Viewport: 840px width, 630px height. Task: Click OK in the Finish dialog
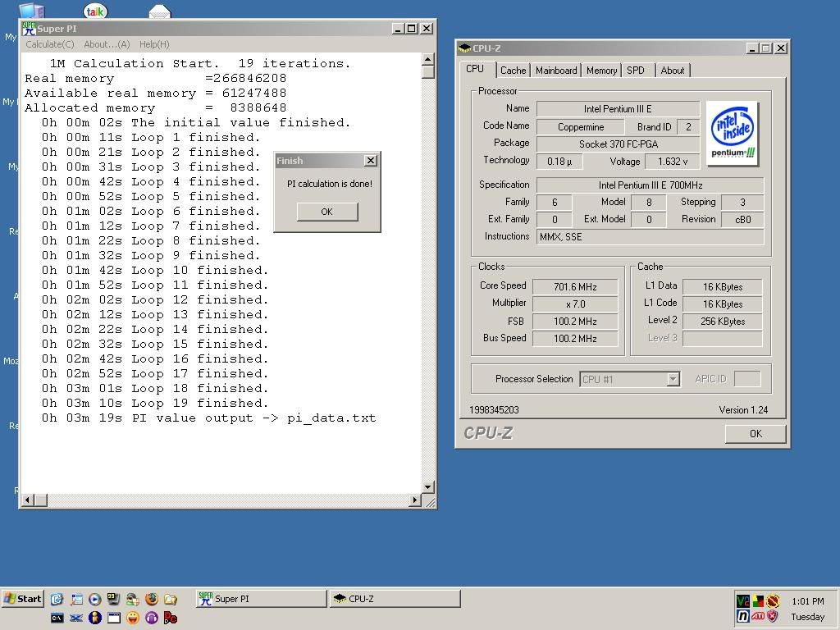[x=327, y=212]
